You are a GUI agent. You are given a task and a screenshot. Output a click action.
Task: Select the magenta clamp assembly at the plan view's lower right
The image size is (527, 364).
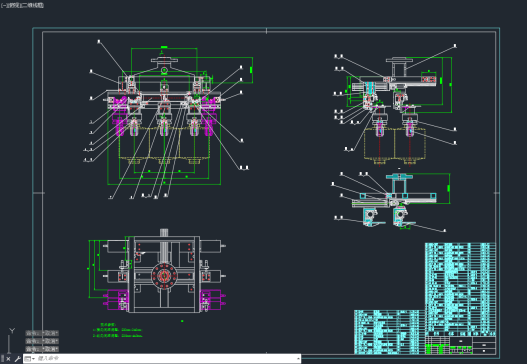pyautogui.click(x=211, y=300)
